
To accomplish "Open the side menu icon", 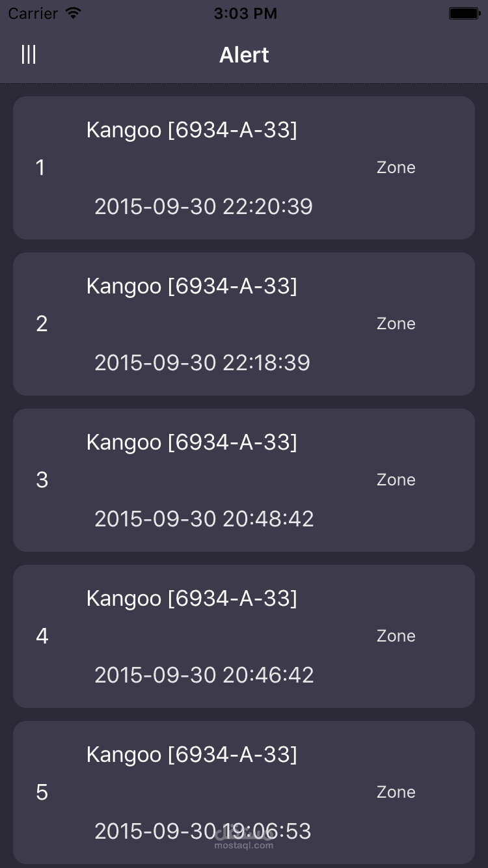I will [x=29, y=55].
